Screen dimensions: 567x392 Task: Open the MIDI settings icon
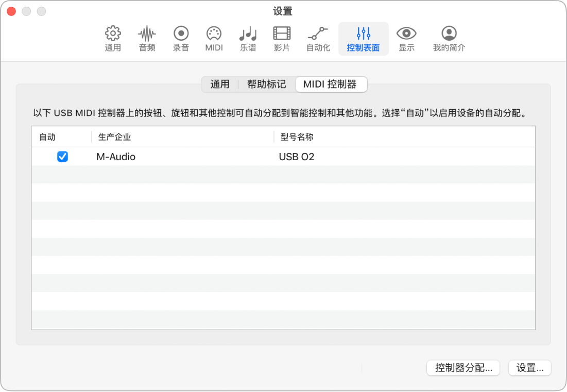pos(214,39)
